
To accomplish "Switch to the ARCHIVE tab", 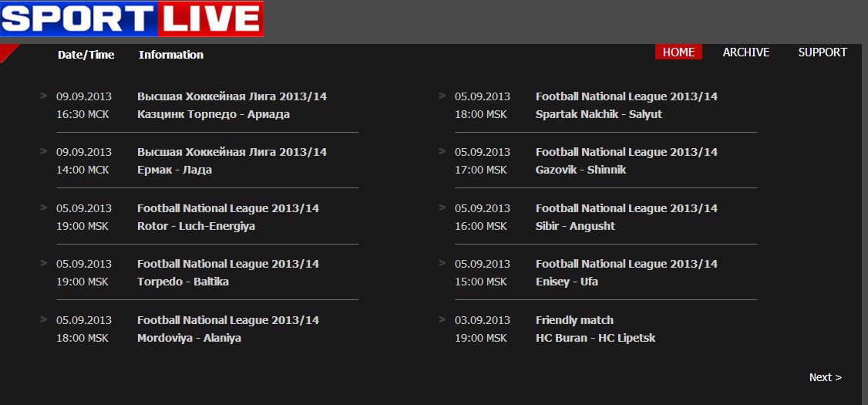I will 745,52.
